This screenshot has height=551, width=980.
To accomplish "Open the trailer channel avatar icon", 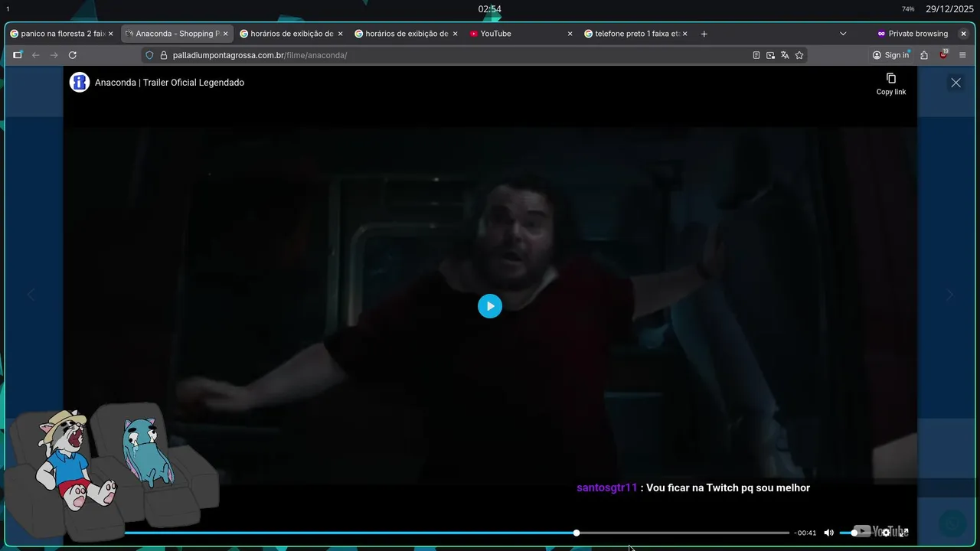I will click(x=80, y=83).
